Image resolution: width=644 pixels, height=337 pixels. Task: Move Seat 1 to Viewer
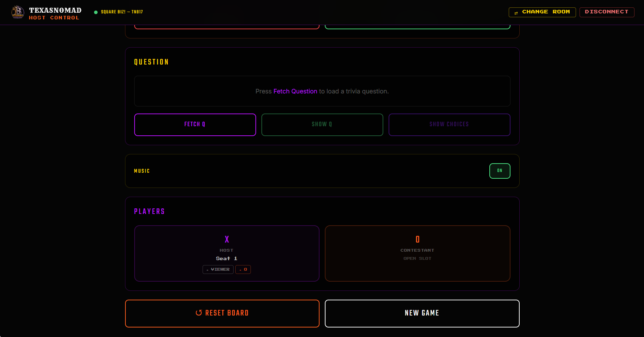[x=218, y=269]
